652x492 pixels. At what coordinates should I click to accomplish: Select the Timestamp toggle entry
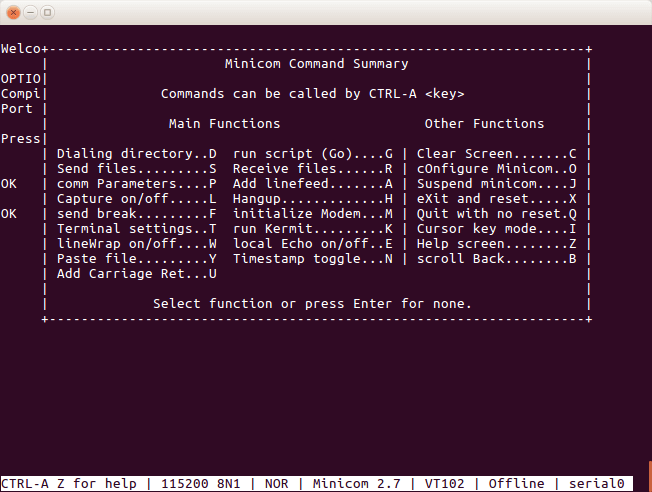tap(313, 259)
